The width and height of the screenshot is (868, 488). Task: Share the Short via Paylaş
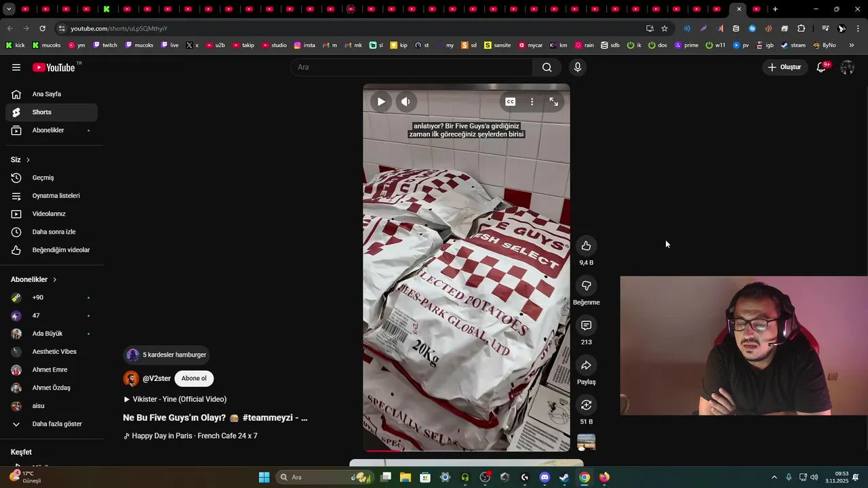coord(586,365)
